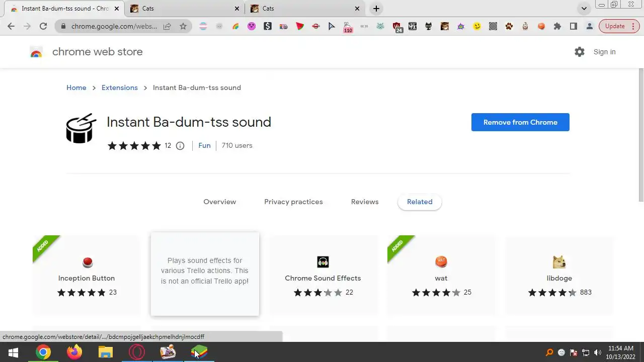Open the Chrome Sound Effects card title

click(x=323, y=278)
